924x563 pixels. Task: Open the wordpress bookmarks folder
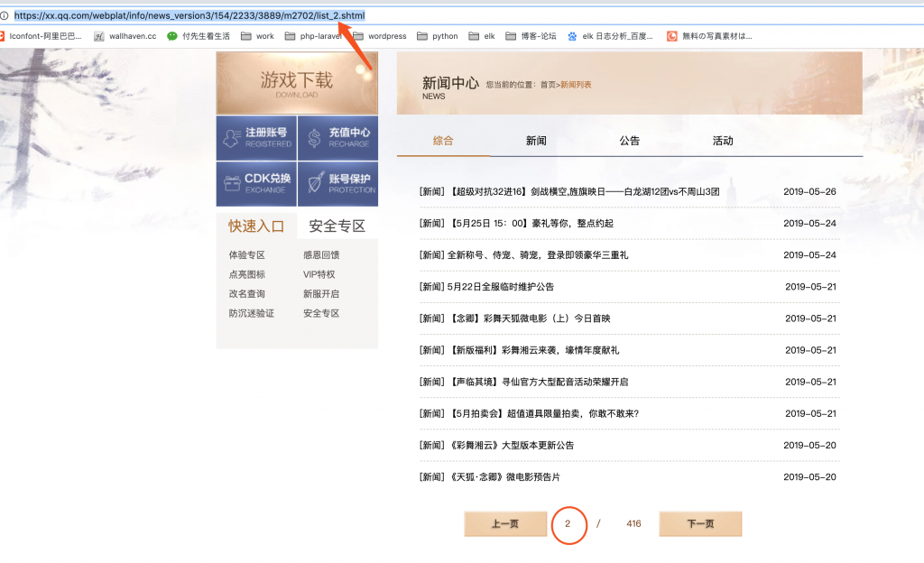[x=380, y=36]
